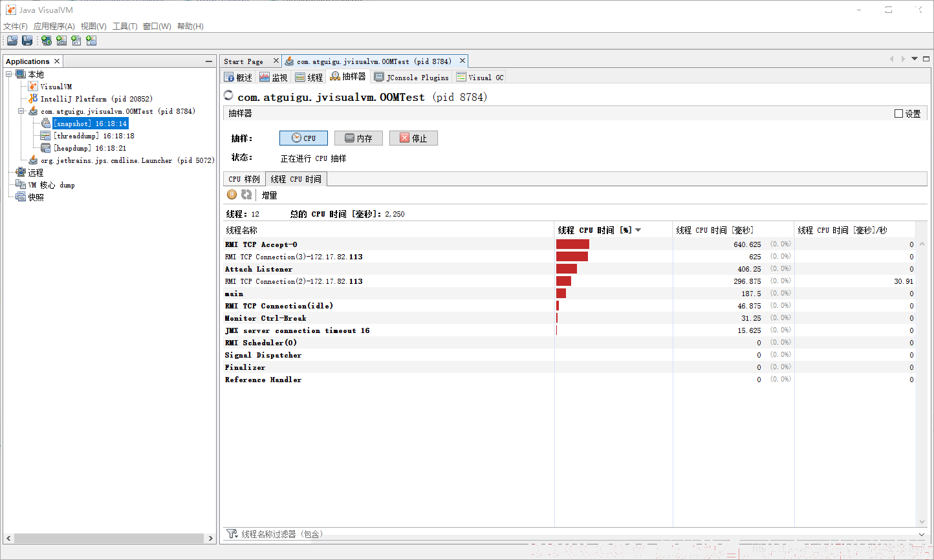Click the thread table vertical scrollbar down arrow
The image size is (934, 560).
click(x=922, y=521)
